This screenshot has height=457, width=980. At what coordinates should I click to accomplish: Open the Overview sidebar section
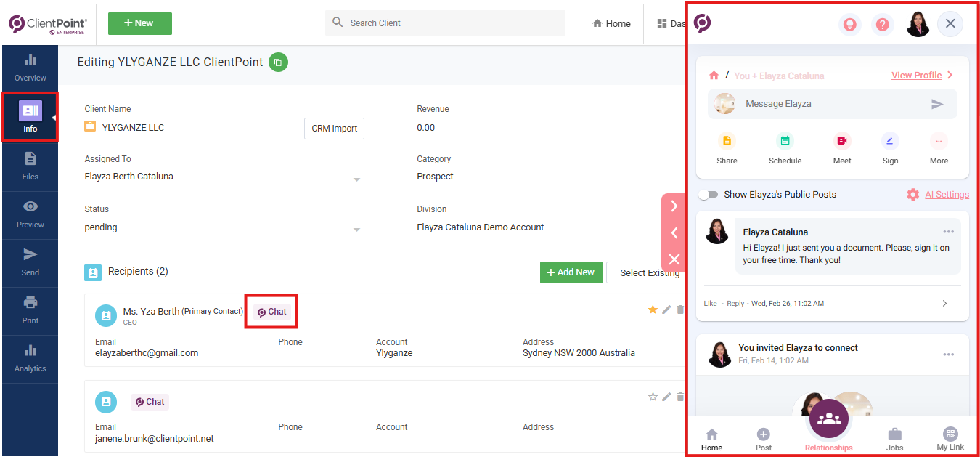click(x=30, y=68)
